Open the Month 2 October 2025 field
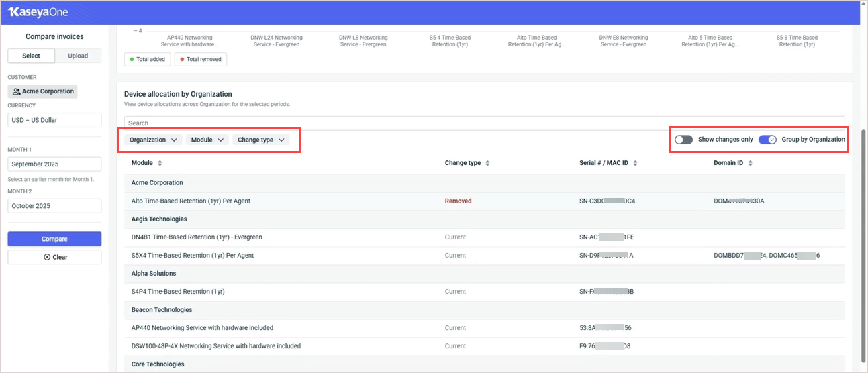 (x=54, y=206)
